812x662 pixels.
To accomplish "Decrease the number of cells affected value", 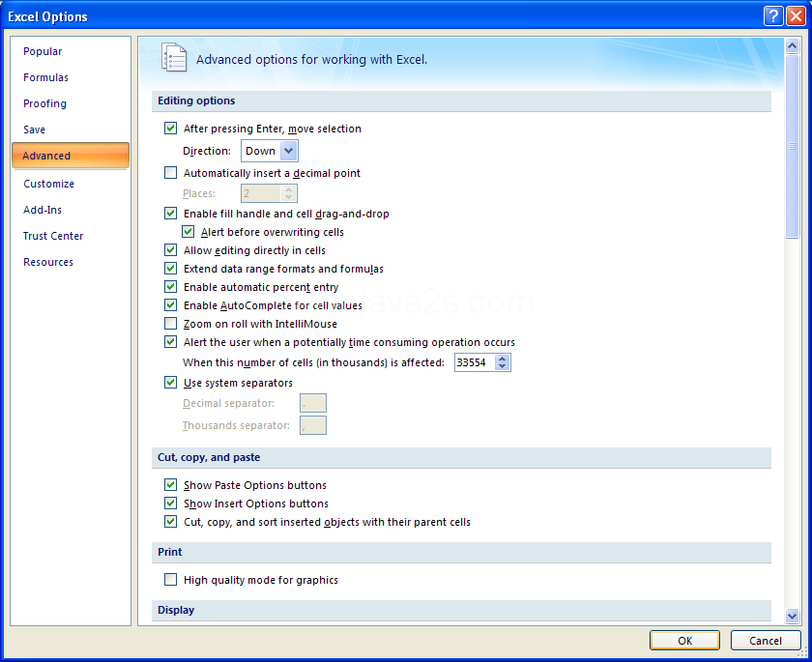I will click(502, 366).
